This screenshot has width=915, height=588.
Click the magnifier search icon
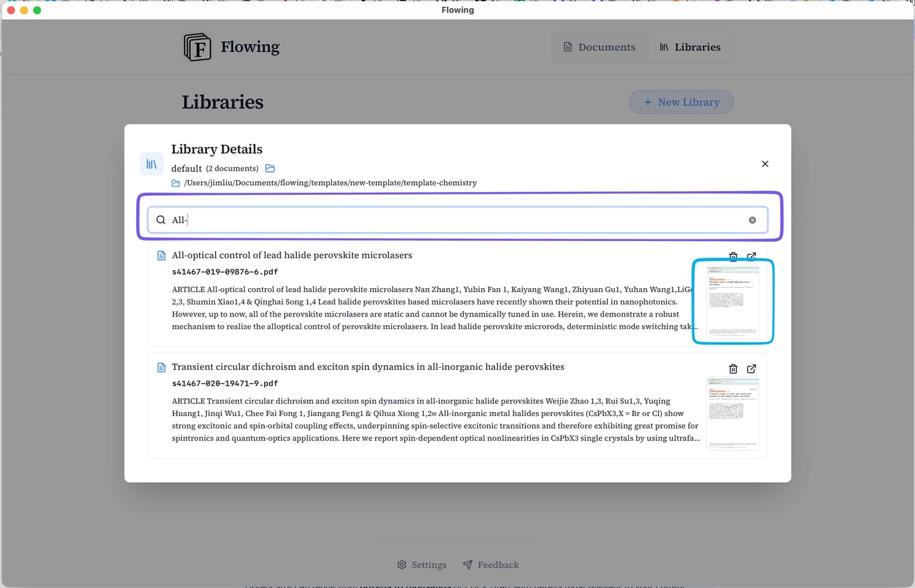pyautogui.click(x=161, y=220)
